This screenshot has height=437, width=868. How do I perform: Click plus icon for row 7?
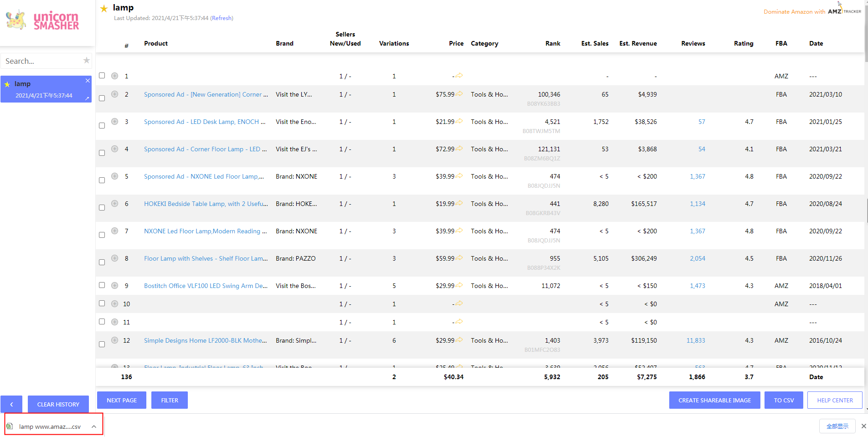coord(115,231)
